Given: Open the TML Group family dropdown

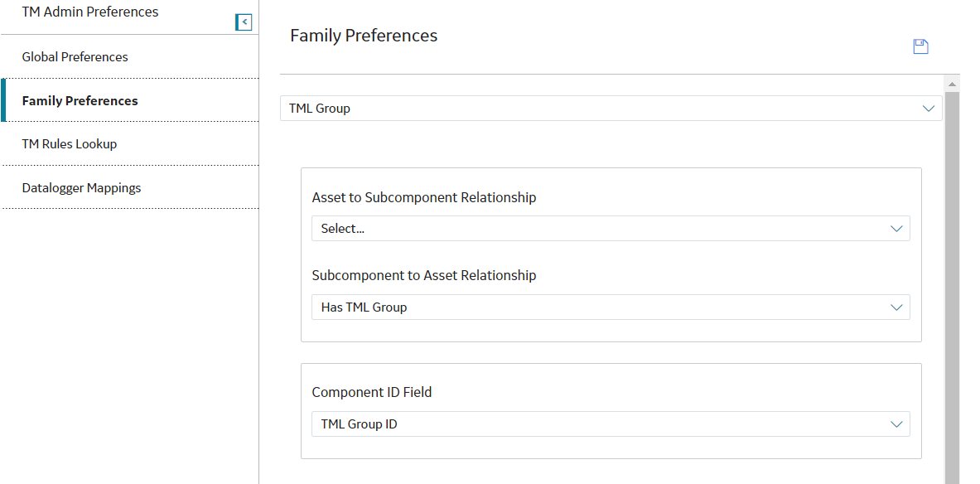Looking at the screenshot, I should click(x=611, y=109).
